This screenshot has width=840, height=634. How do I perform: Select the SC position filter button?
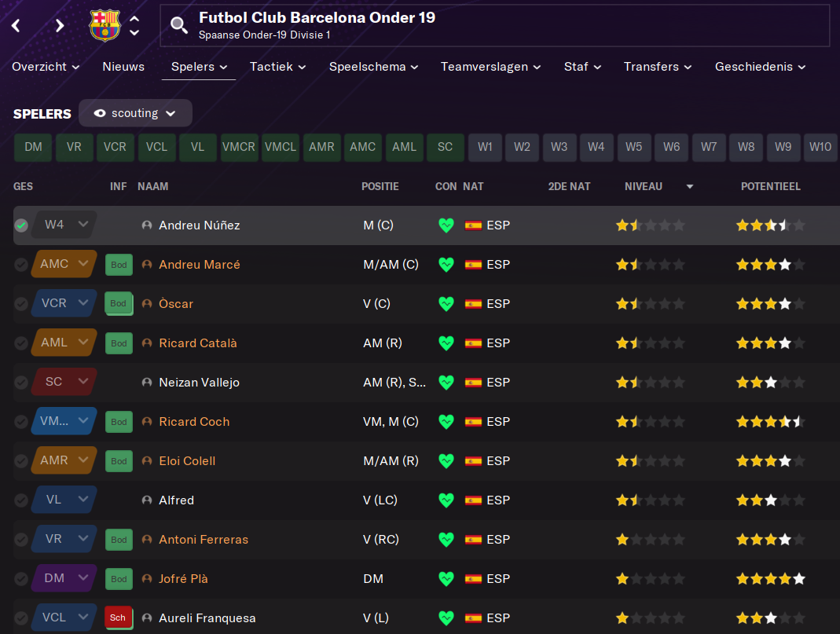coord(446,147)
